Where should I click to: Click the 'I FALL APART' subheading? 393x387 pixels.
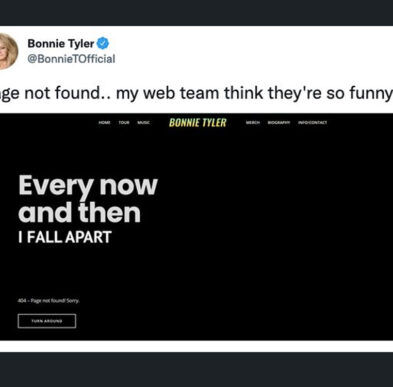click(x=65, y=237)
